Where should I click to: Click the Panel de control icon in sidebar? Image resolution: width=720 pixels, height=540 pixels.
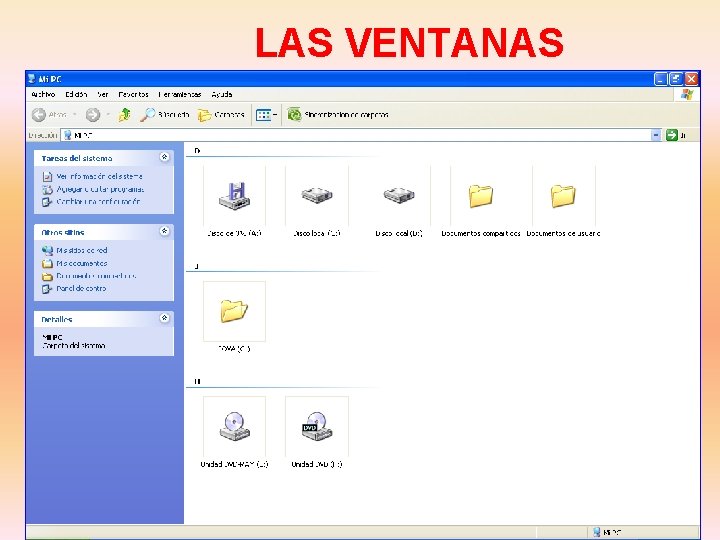point(47,289)
